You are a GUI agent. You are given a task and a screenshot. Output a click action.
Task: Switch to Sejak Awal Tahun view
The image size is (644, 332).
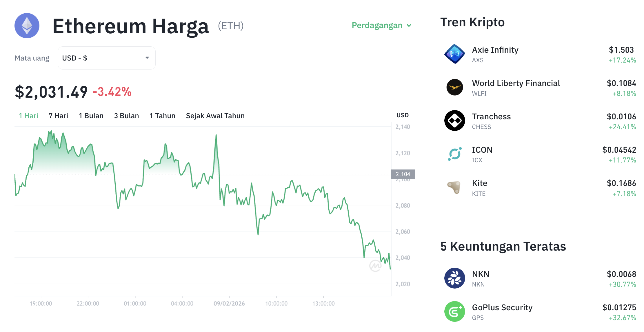(x=215, y=116)
